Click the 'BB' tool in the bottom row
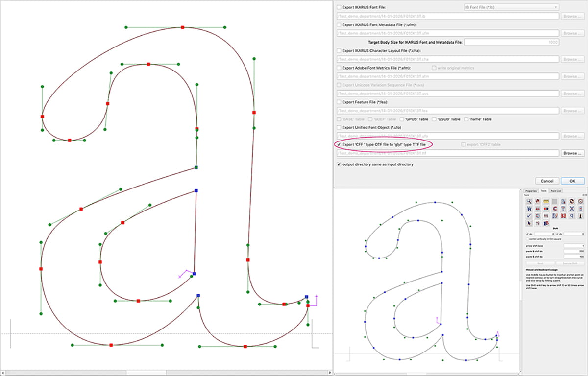Image resolution: width=588 pixels, height=376 pixels. coord(546,223)
